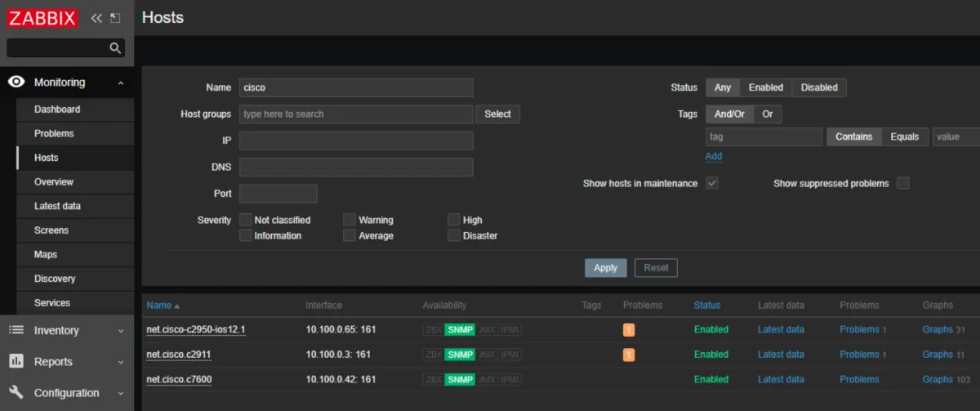Image resolution: width=980 pixels, height=411 pixels.
Task: Enable Information severity checkbox
Action: click(x=246, y=235)
